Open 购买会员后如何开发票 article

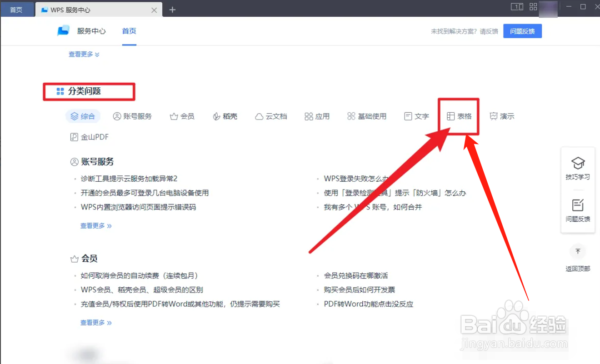coord(359,290)
